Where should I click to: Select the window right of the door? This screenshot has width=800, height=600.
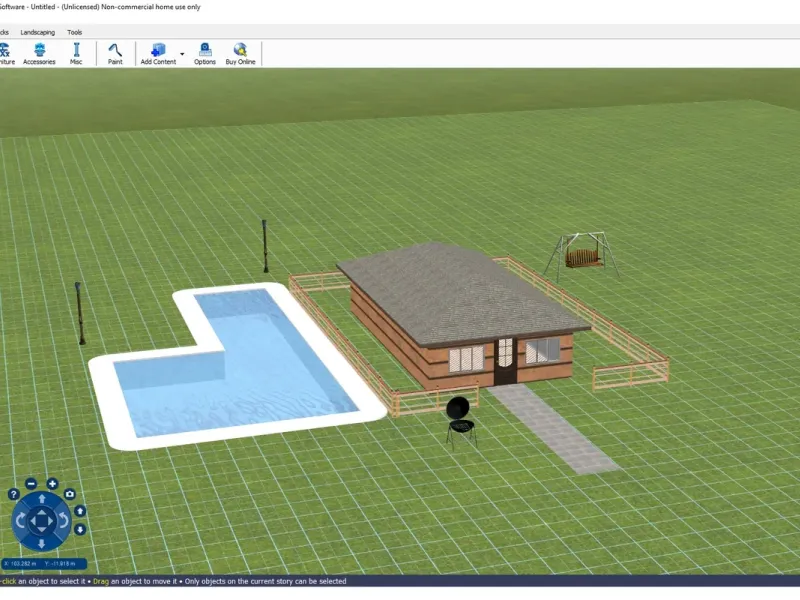(543, 351)
